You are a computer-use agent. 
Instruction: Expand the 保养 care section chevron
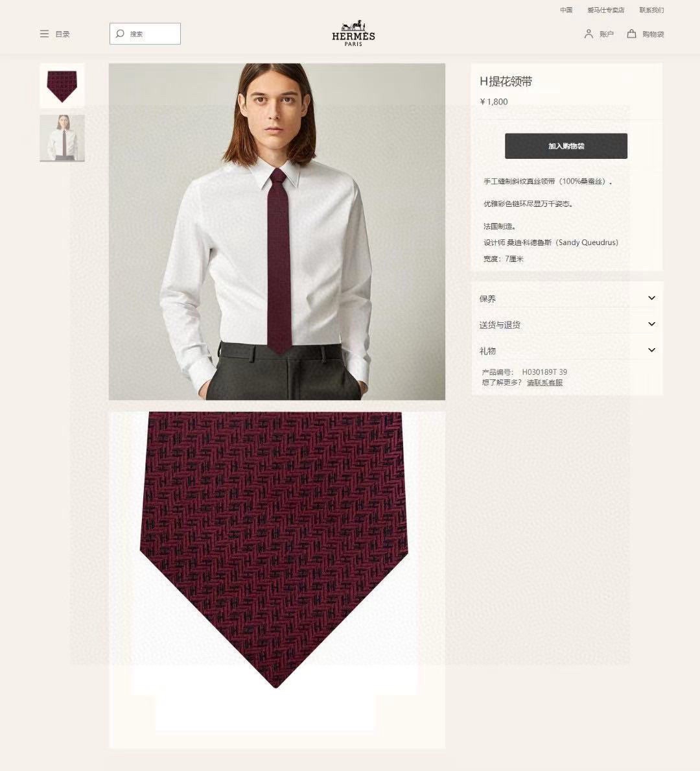click(651, 298)
